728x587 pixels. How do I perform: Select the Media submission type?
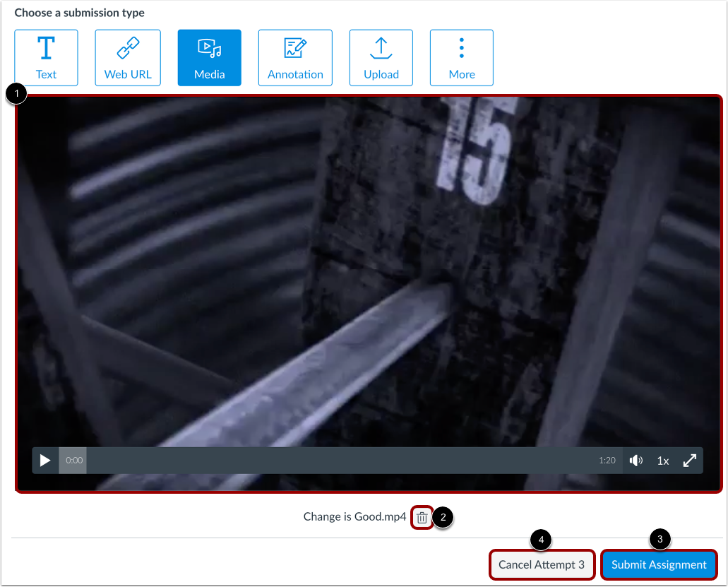210,58
